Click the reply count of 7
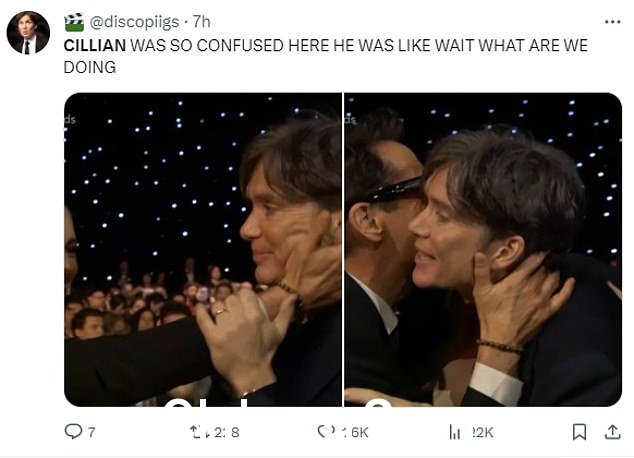 pyautogui.click(x=92, y=432)
